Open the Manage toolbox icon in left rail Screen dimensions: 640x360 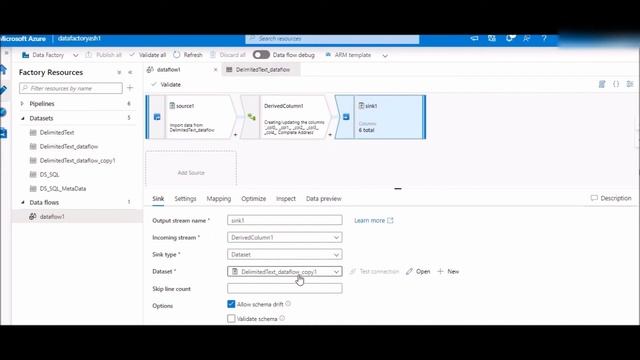[3, 133]
